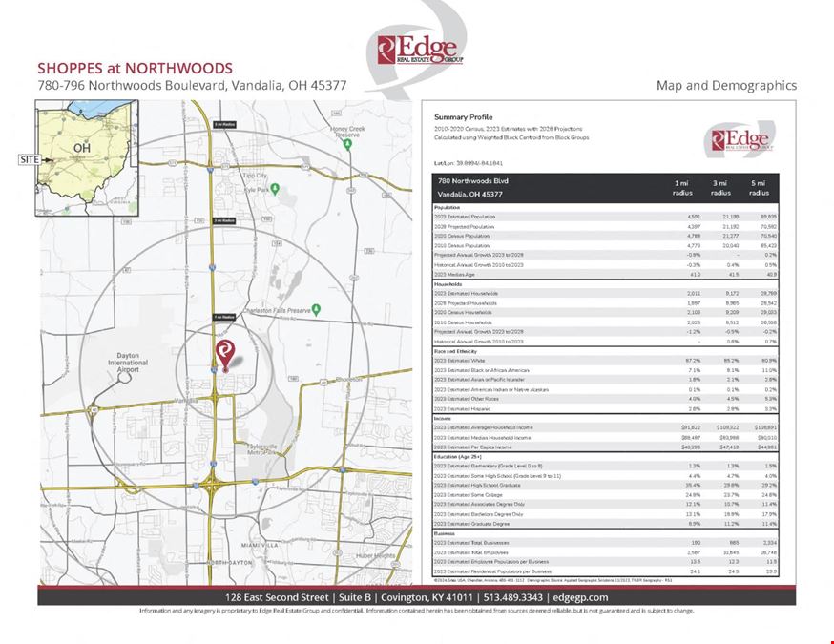This screenshot has height=644, width=834.
Task: Click the 2010 Census Households row label
Action: click(463, 322)
